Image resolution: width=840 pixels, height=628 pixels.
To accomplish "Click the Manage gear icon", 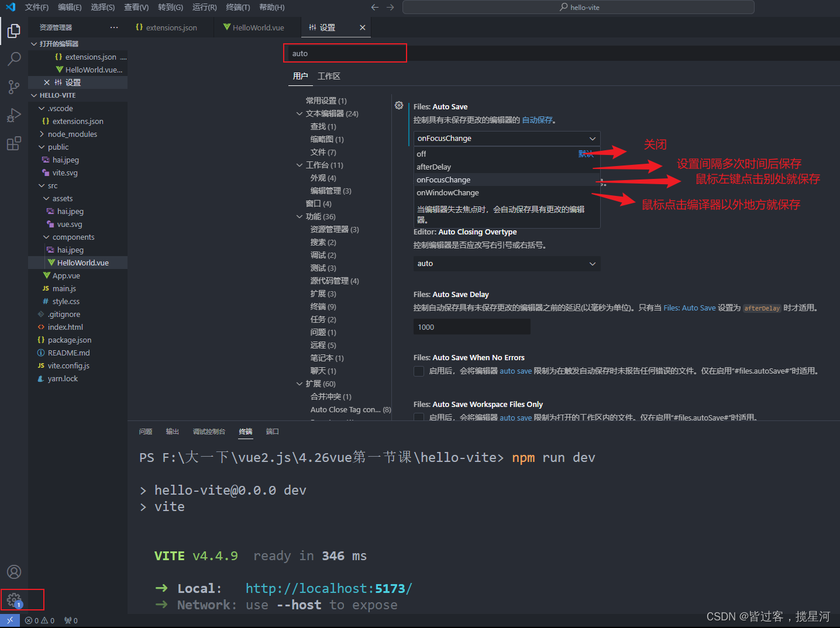I will pos(14,600).
